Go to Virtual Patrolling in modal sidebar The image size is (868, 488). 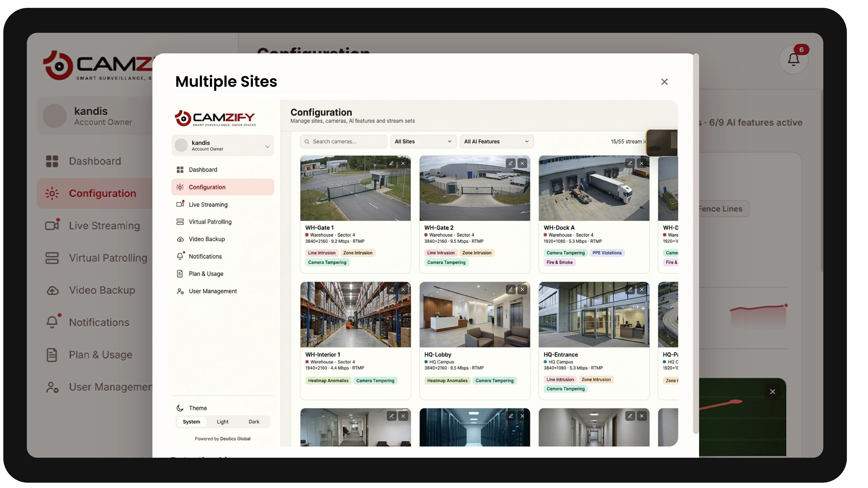[x=223, y=222]
